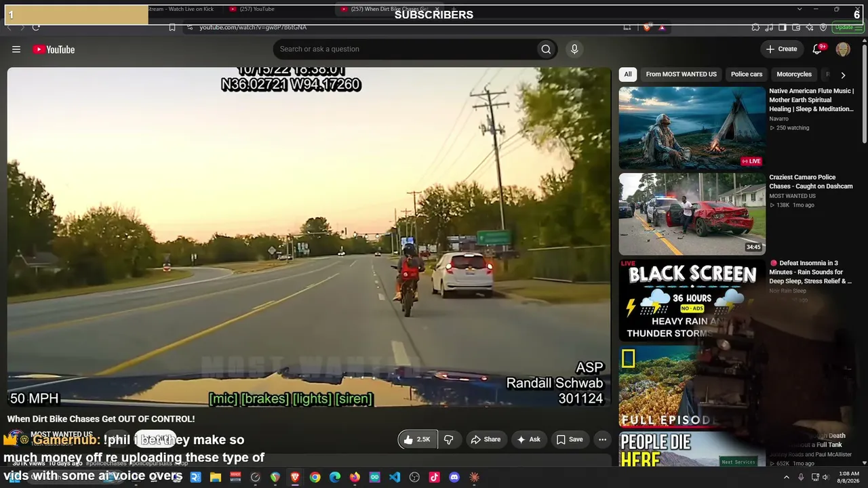
Task: Open the account avatar menu
Action: 843,49
